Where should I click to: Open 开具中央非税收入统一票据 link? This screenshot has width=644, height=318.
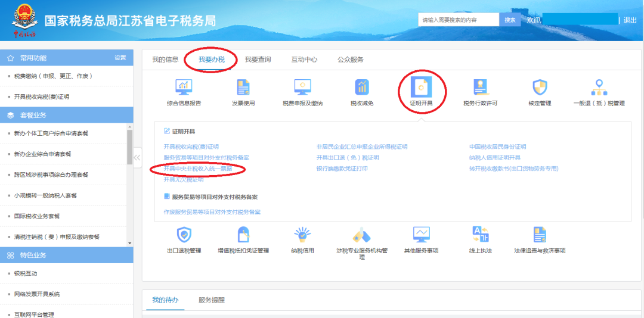[x=197, y=169]
